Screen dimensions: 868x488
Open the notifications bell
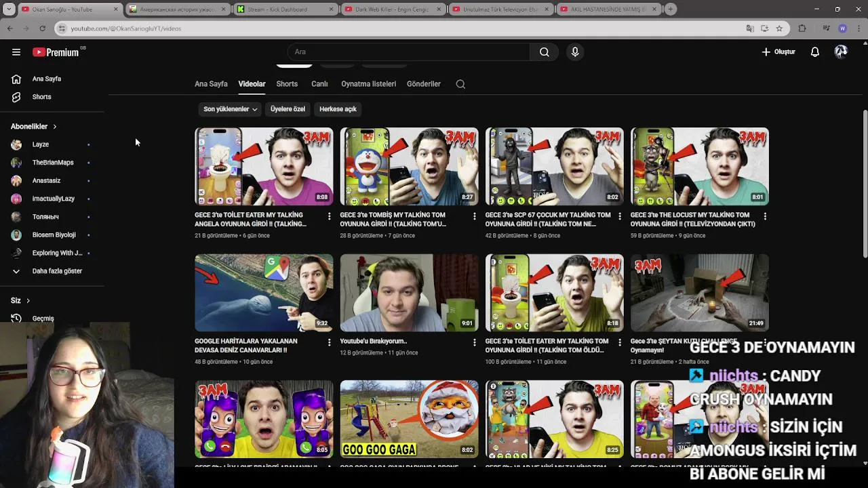pos(815,52)
